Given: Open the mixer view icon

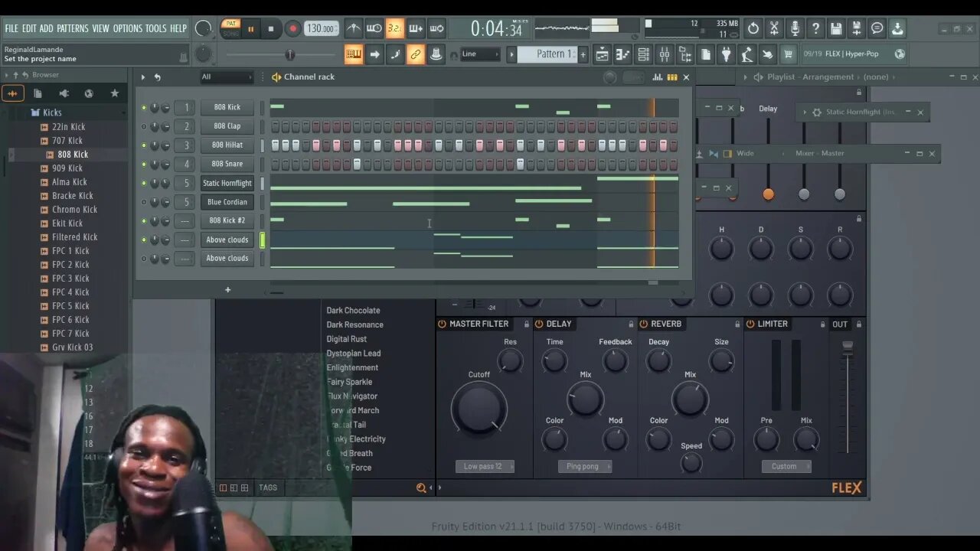Looking at the screenshot, I should [664, 54].
